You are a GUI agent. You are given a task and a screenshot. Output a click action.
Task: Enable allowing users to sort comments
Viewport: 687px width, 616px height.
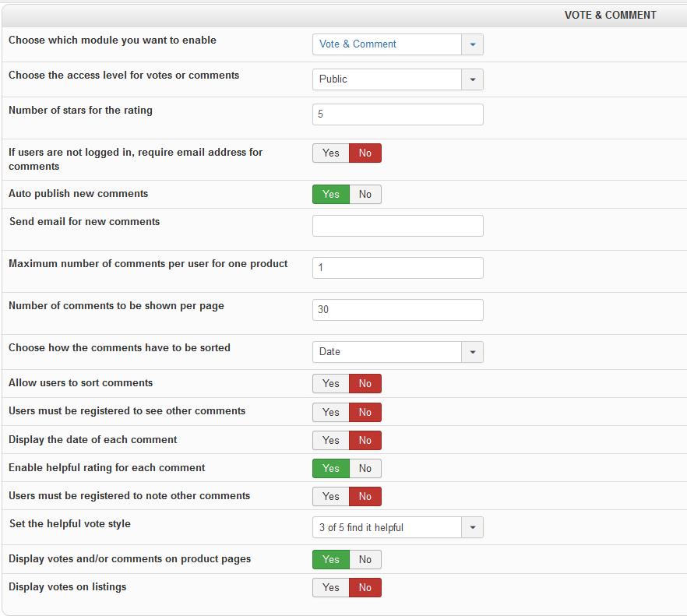(x=331, y=384)
